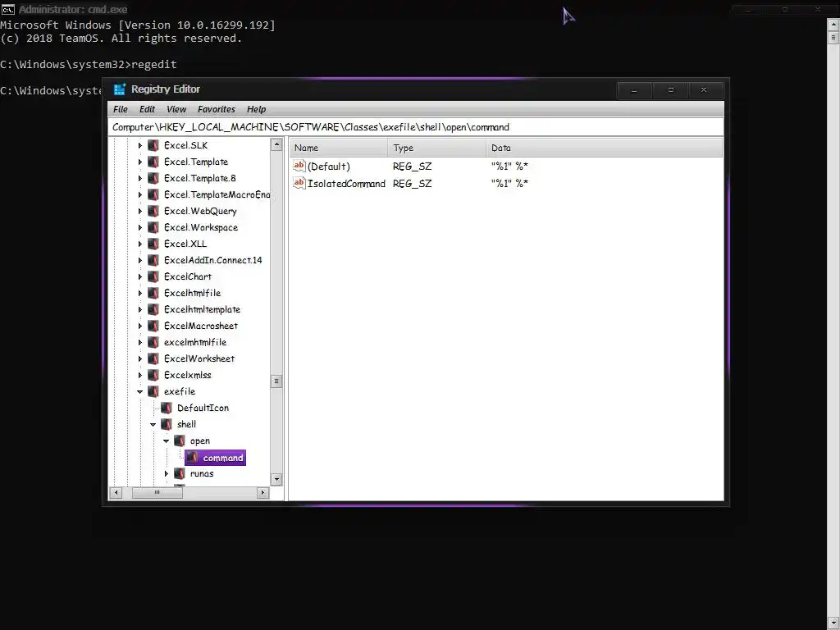Open the Help menu
The height and width of the screenshot is (630, 840).
[256, 109]
